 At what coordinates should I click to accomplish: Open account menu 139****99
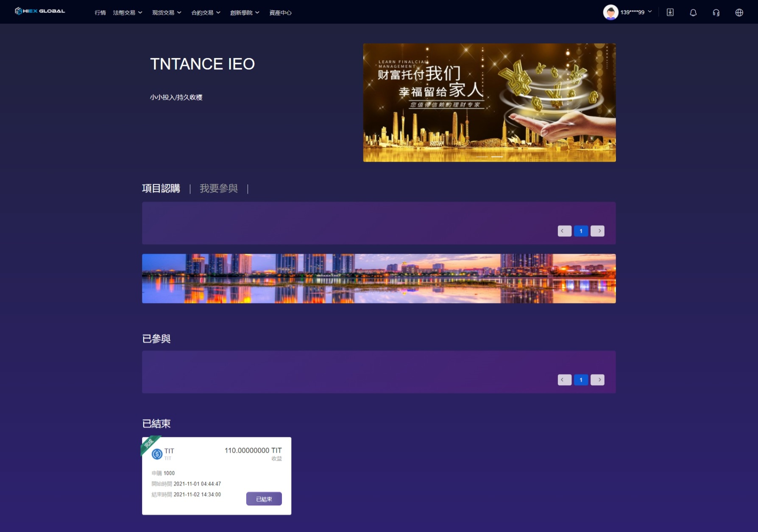coord(636,12)
